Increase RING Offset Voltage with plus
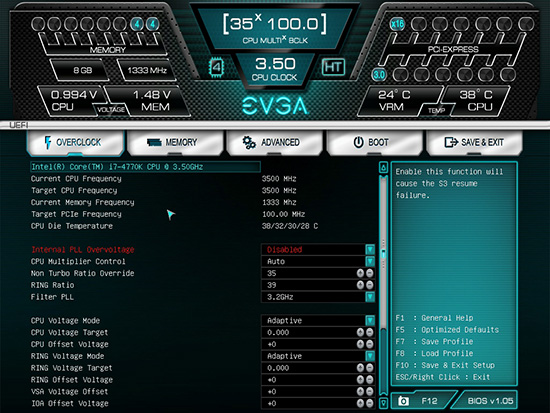Image resolution: width=550 pixels, height=413 pixels. pyautogui.click(x=360, y=380)
